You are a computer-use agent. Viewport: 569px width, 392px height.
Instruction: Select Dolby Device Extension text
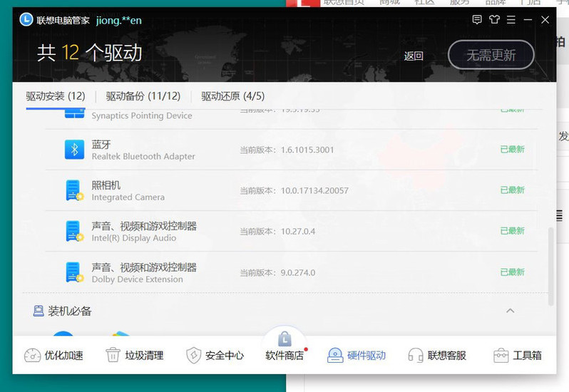pos(137,279)
